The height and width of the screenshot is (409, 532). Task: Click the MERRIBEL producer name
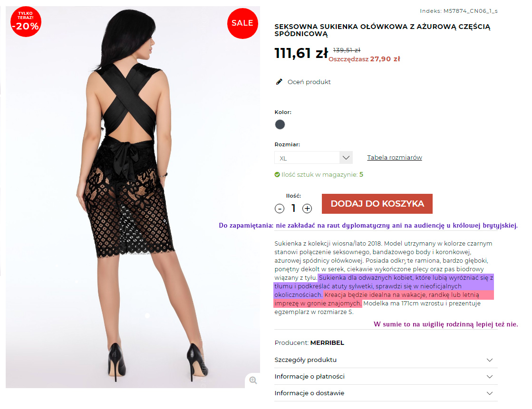[x=327, y=343]
